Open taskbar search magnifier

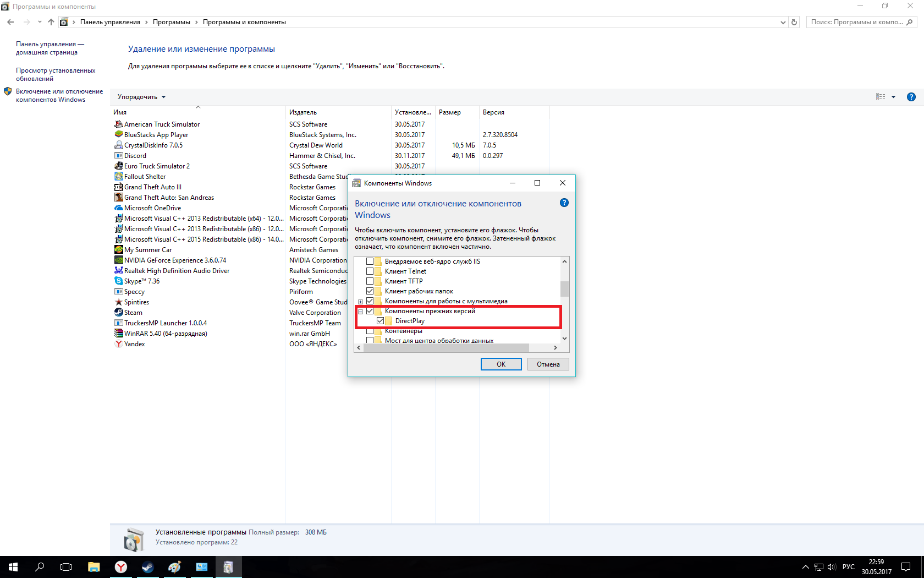(x=40, y=567)
